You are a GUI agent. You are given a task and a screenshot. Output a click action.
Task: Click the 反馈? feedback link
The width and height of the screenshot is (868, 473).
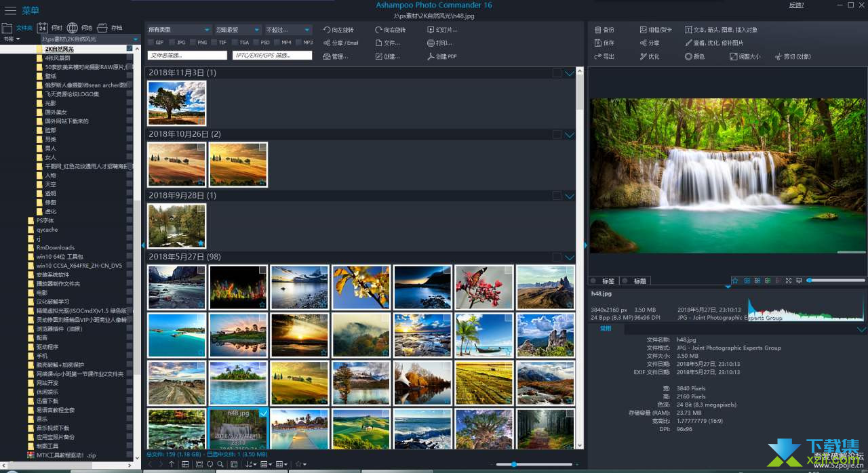click(x=796, y=5)
